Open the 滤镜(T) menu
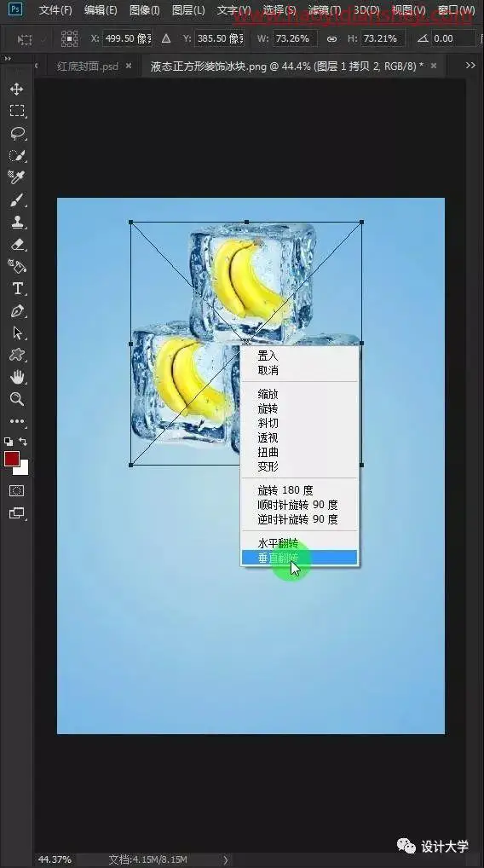 [324, 10]
